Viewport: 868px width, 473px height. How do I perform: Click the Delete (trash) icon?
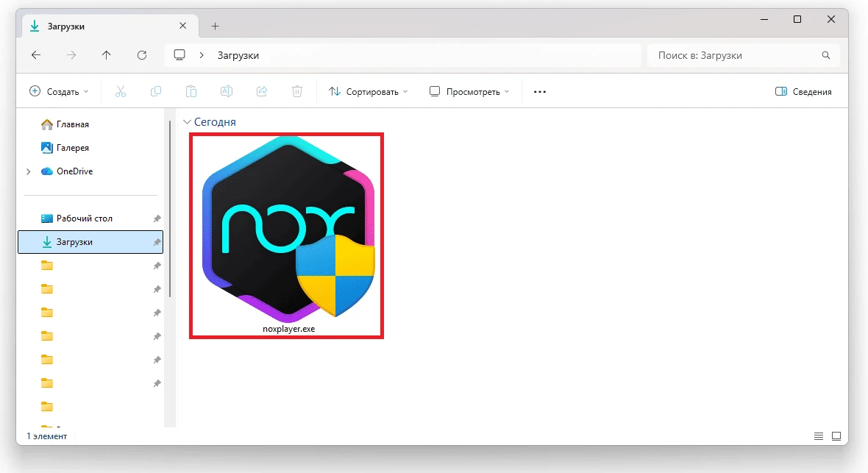[296, 91]
